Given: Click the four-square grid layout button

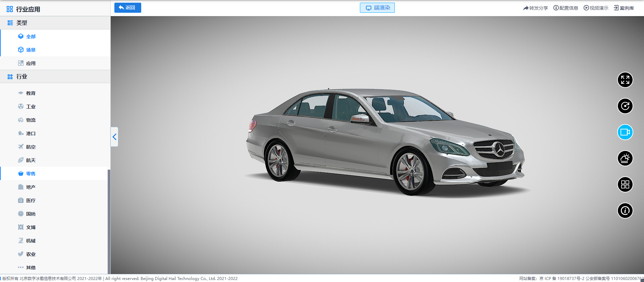Looking at the screenshot, I should tap(625, 184).
